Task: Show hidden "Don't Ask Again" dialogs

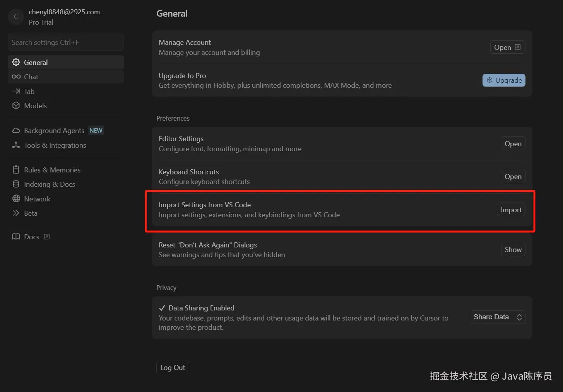Action: (x=513, y=250)
